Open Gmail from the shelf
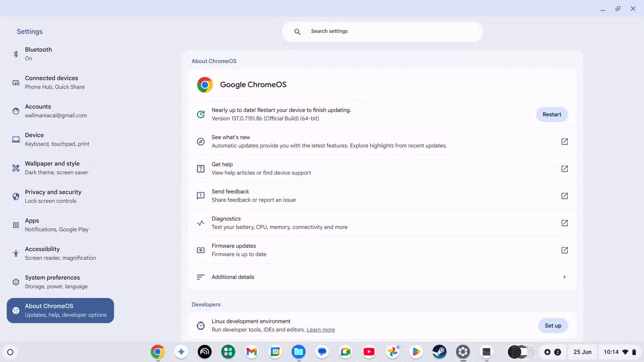This screenshot has width=644, height=362. (x=251, y=351)
